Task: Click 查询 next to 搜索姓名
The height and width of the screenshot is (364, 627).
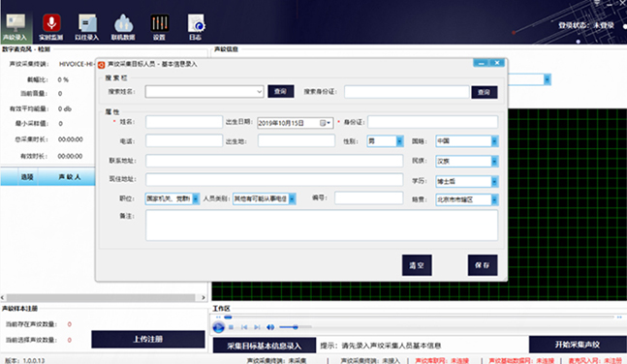Action: (x=281, y=92)
